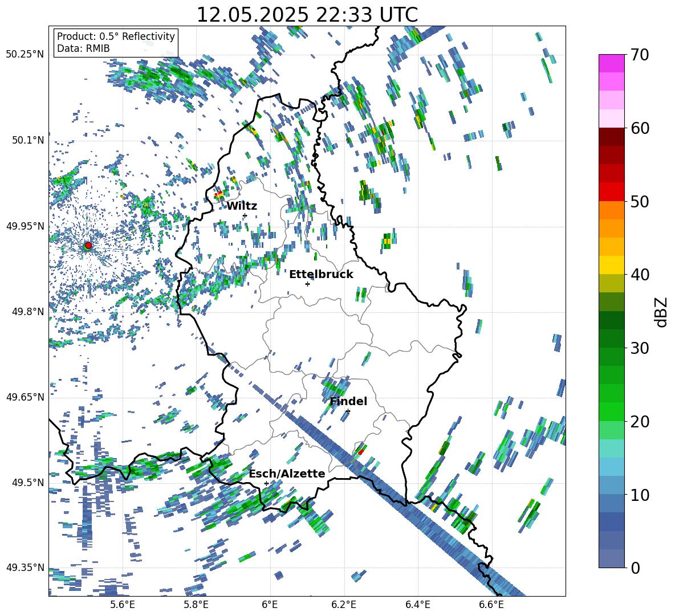Pick the dark maroon swatch below 60
The image size is (675, 616).
(x=611, y=137)
